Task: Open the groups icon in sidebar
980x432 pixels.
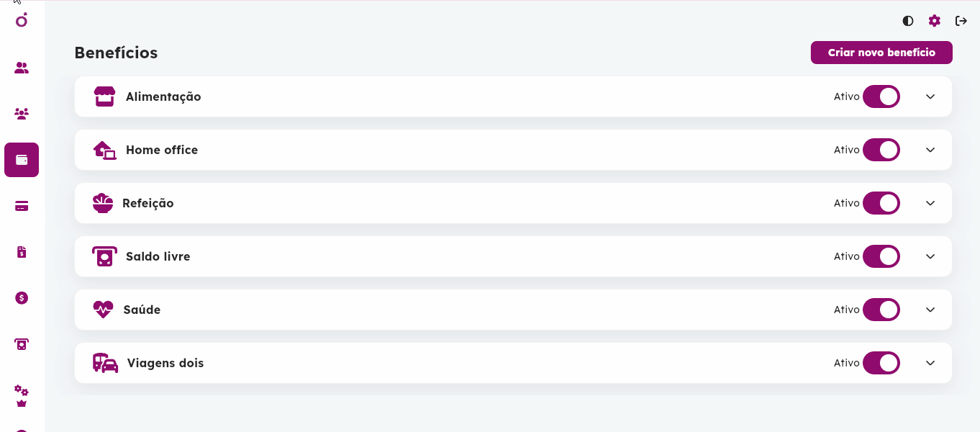Action: tap(22, 114)
